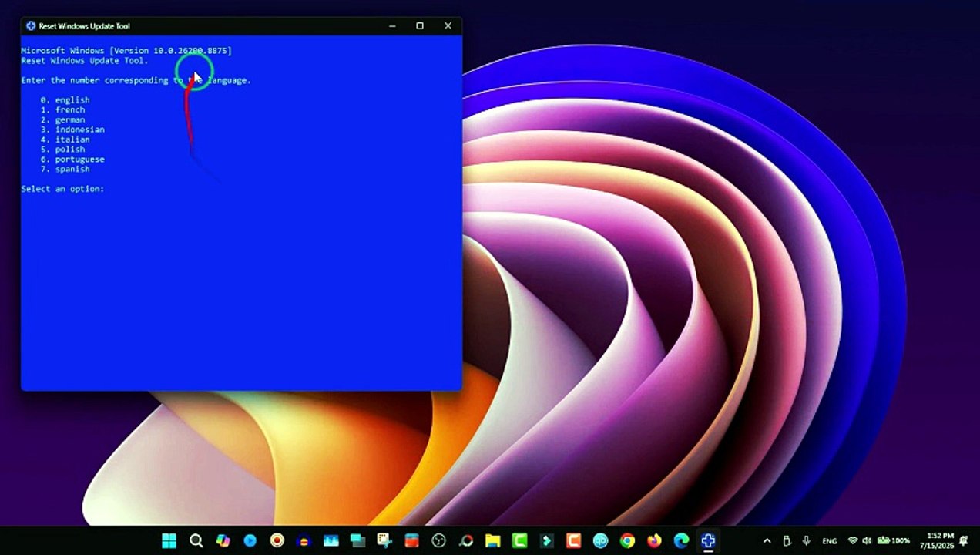Screen dimensions: 980x555
Task: Open the blue play-button media app
Action: tap(250, 541)
